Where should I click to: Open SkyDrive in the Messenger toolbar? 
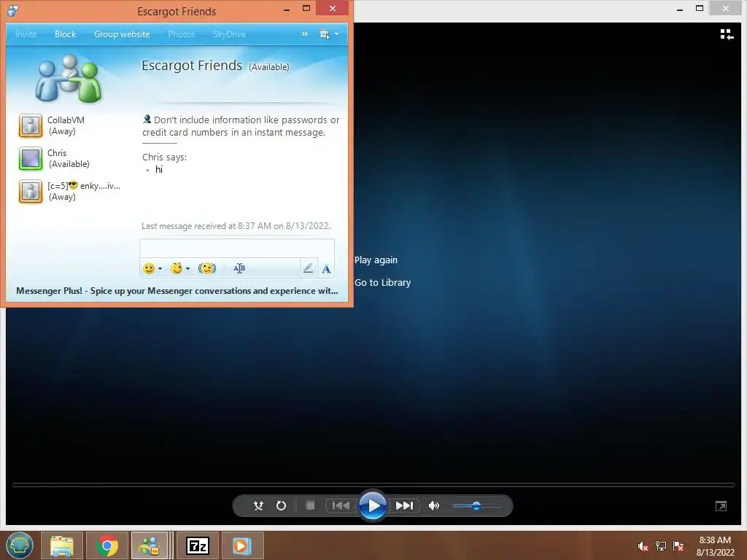pos(229,34)
